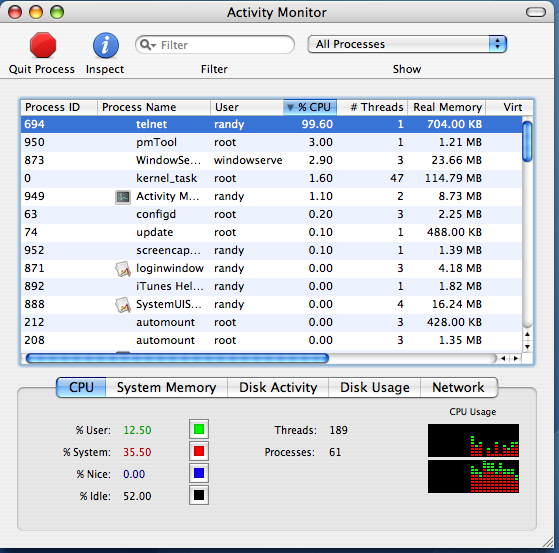559x553 pixels.
Task: Sort by Real Memory column header
Action: click(447, 107)
